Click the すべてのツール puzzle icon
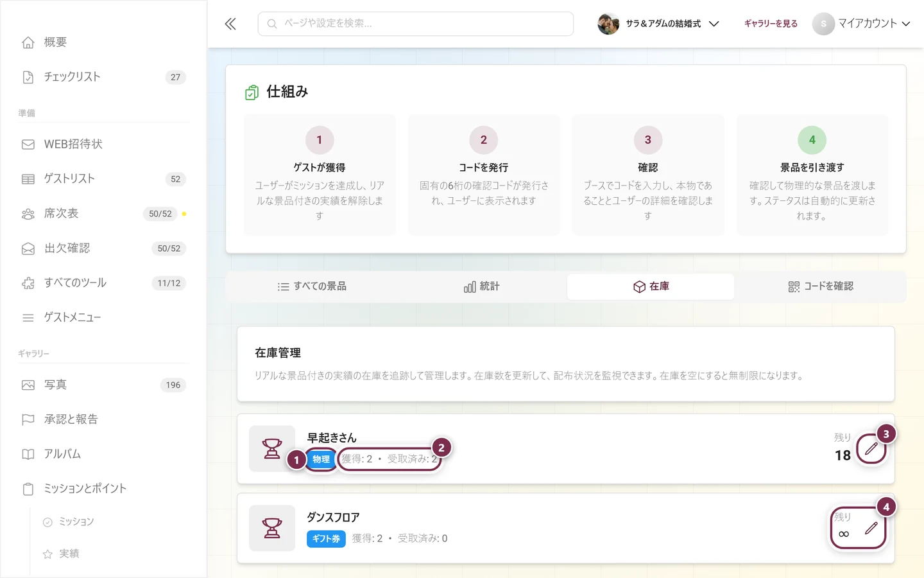Screen dimensions: 924x578 (28, 283)
